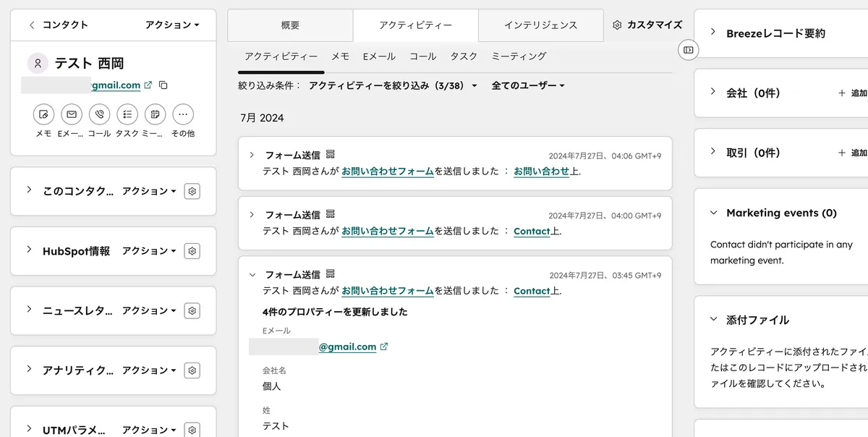Click the gear icon on HubSpot情報 section
This screenshot has height=437, width=868.
coord(192,250)
